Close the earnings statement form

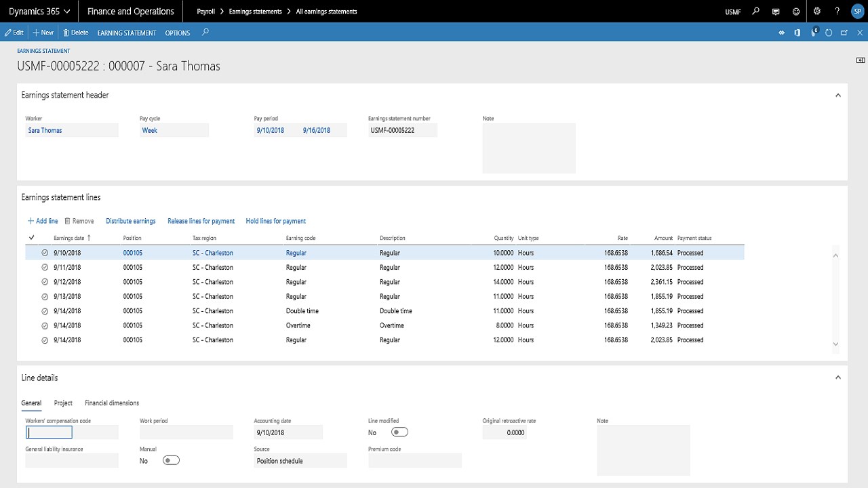point(860,33)
